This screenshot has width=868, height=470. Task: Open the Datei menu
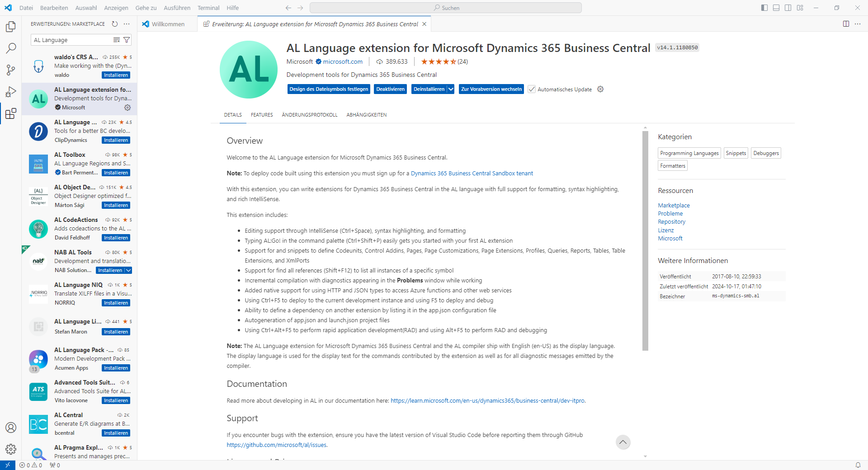coord(26,8)
